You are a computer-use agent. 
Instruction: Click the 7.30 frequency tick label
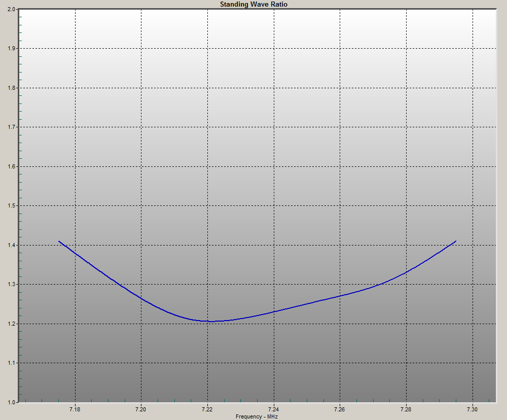(472, 409)
